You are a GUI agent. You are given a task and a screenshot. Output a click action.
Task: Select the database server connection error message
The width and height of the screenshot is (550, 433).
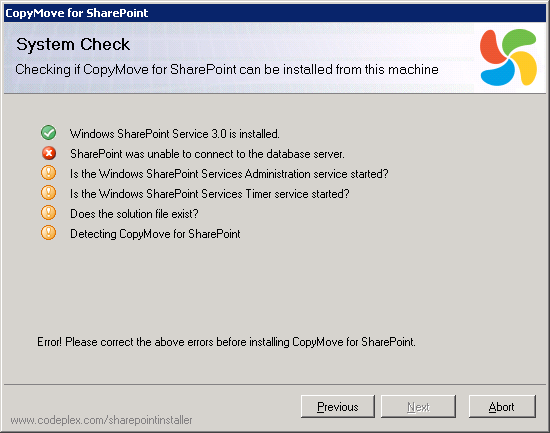coord(207,154)
